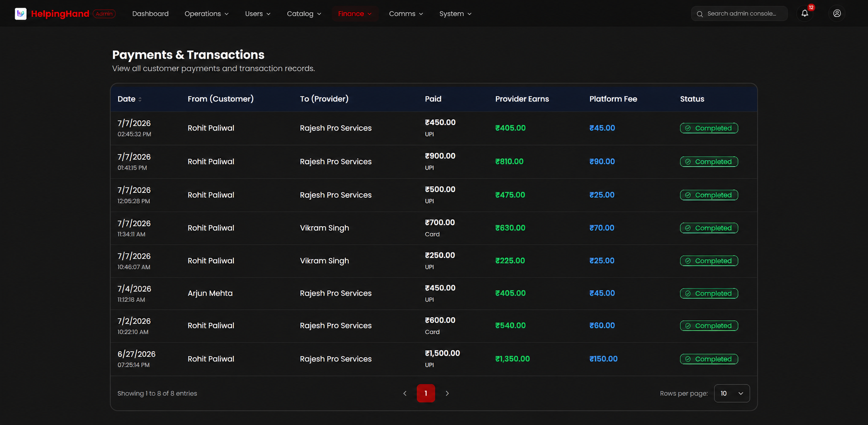
Task: Open the Comms menu
Action: click(x=406, y=14)
